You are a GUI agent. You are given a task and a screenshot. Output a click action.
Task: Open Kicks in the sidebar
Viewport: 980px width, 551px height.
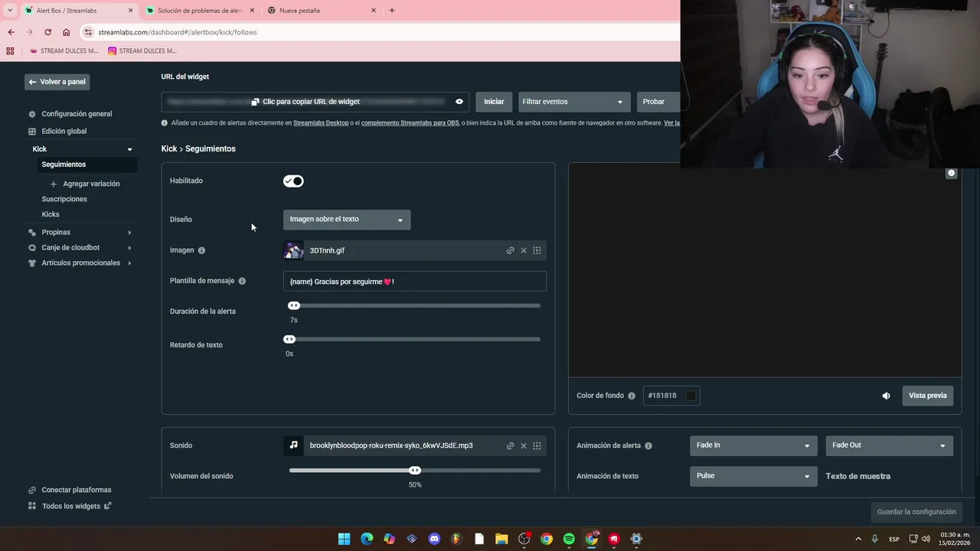point(51,214)
